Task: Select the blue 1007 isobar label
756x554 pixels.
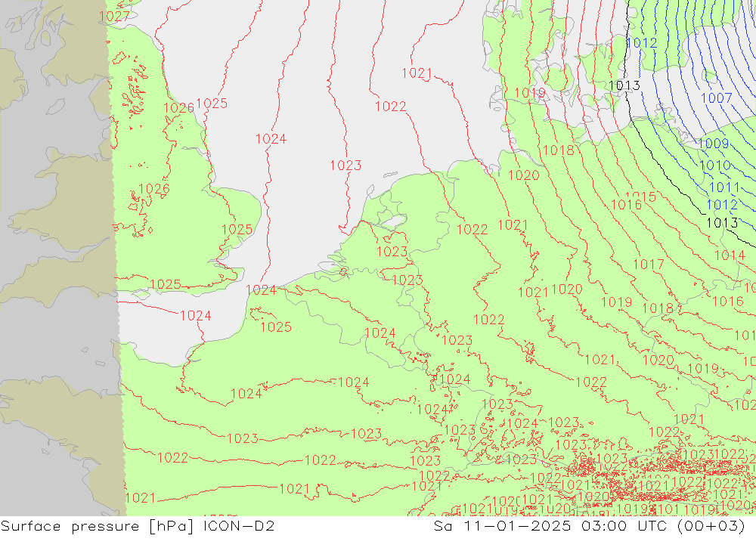Action: tap(716, 98)
